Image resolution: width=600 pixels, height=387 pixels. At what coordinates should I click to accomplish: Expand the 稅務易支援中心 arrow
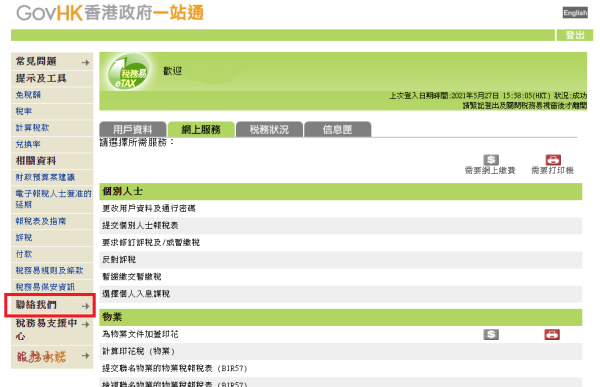(85, 324)
